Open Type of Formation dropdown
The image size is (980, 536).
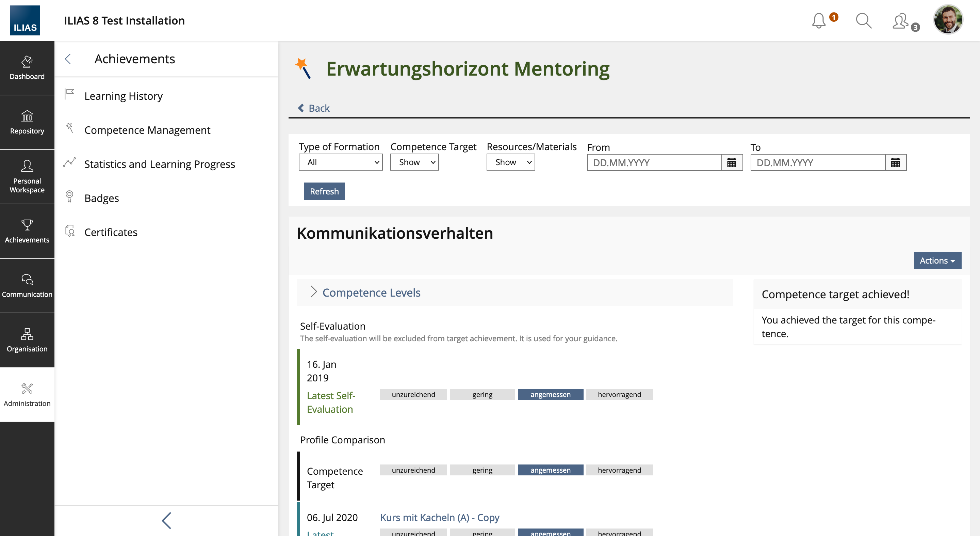pos(341,162)
